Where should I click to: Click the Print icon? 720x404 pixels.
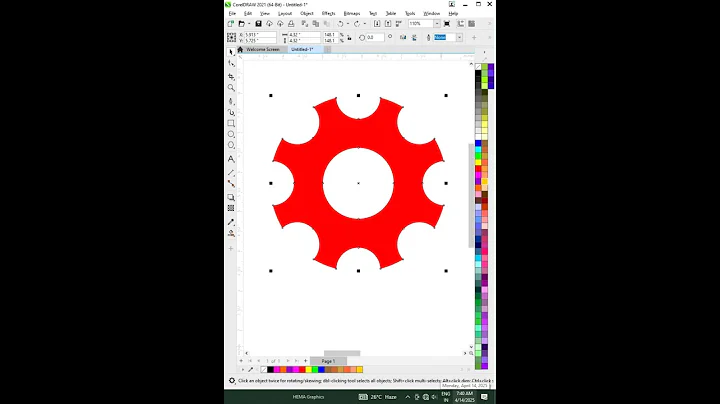coord(291,23)
